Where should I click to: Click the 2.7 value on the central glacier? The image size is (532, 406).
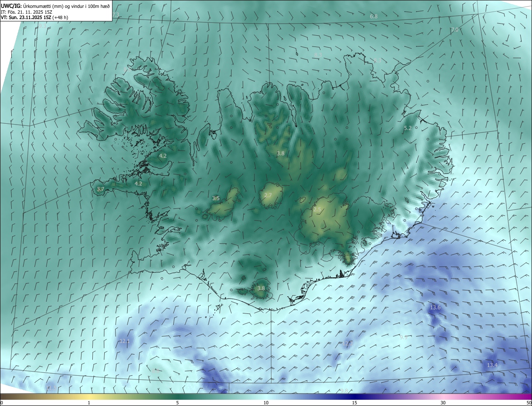tap(268, 196)
